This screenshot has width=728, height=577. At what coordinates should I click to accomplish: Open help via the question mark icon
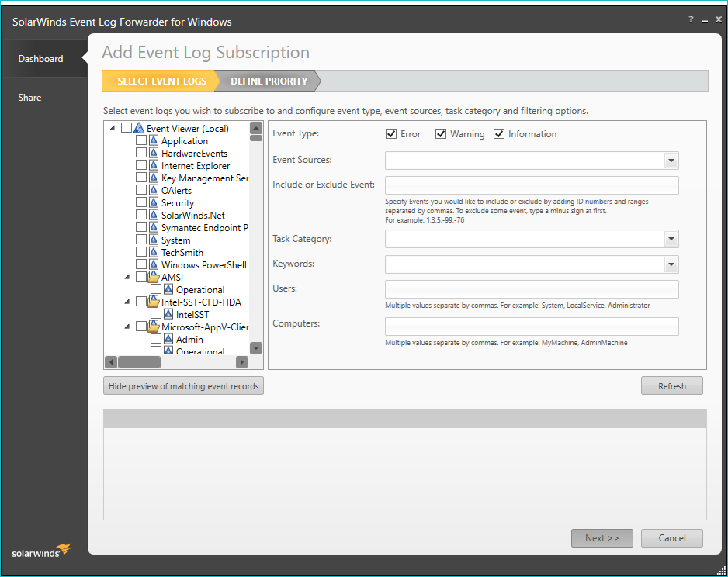click(691, 19)
